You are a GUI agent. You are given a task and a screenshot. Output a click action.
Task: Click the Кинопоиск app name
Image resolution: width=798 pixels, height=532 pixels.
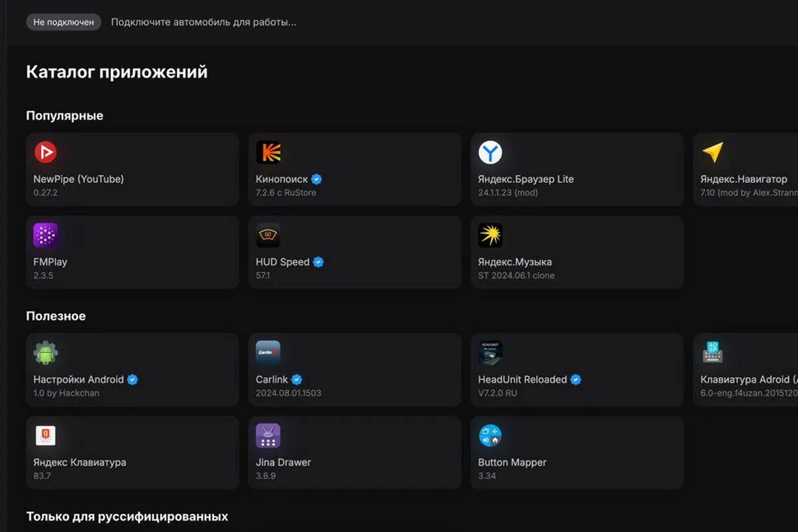(282, 179)
